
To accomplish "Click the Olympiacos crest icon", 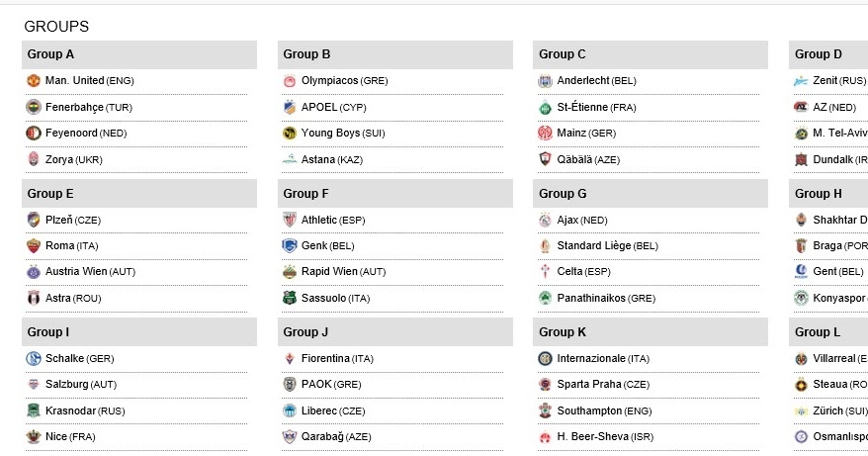I will (290, 81).
